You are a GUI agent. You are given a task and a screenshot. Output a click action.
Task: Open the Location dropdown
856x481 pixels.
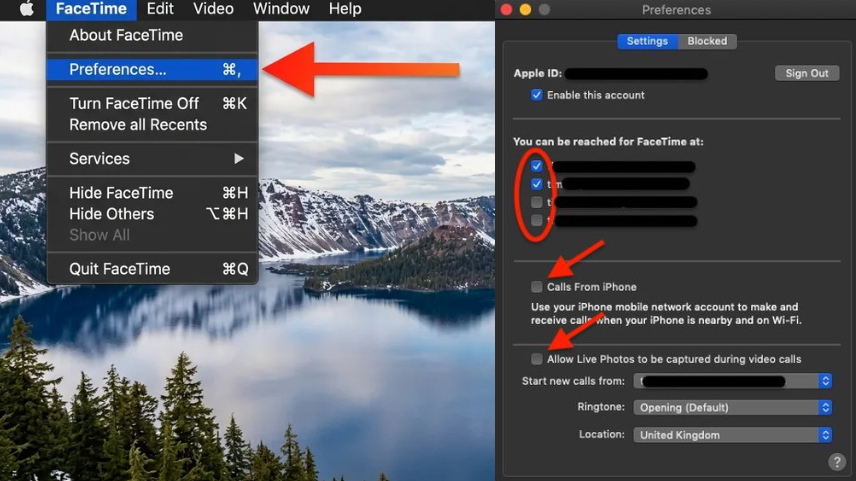pyautogui.click(x=733, y=435)
